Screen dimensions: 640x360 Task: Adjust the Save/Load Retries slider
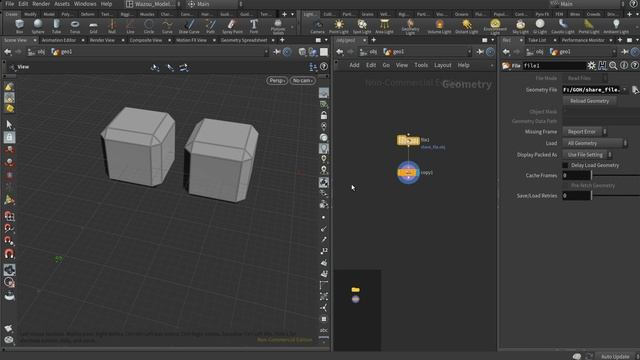click(616, 196)
